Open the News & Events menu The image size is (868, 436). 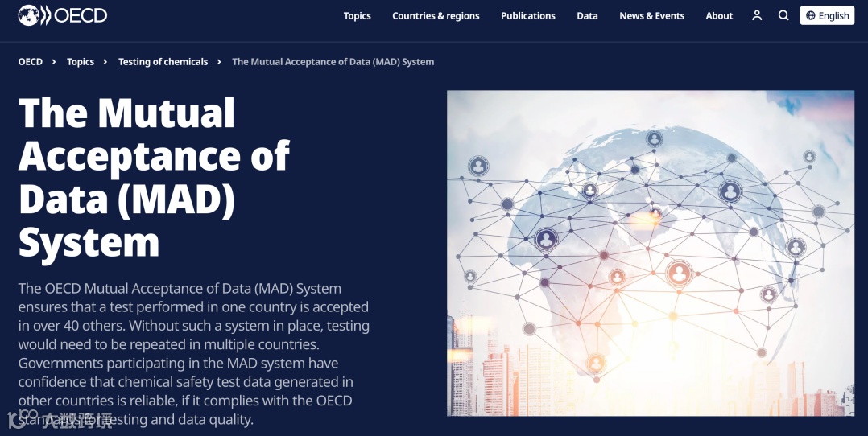tap(651, 15)
